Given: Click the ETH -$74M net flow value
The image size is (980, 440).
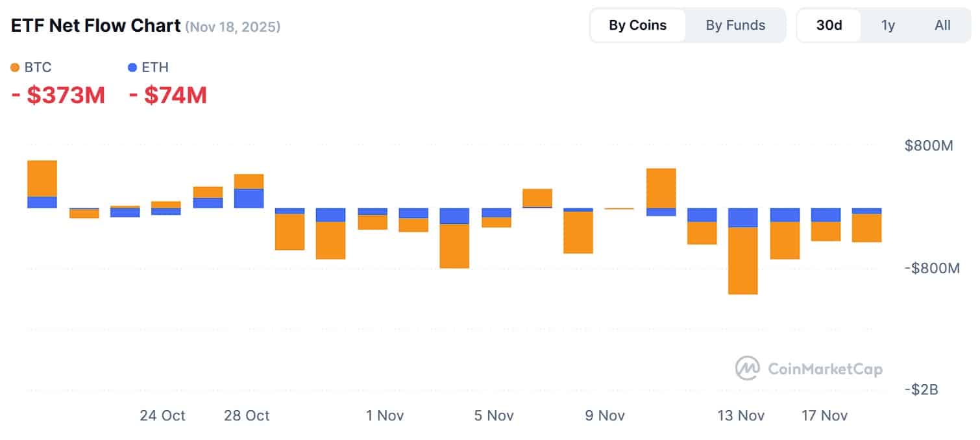Looking at the screenshot, I should (x=168, y=95).
